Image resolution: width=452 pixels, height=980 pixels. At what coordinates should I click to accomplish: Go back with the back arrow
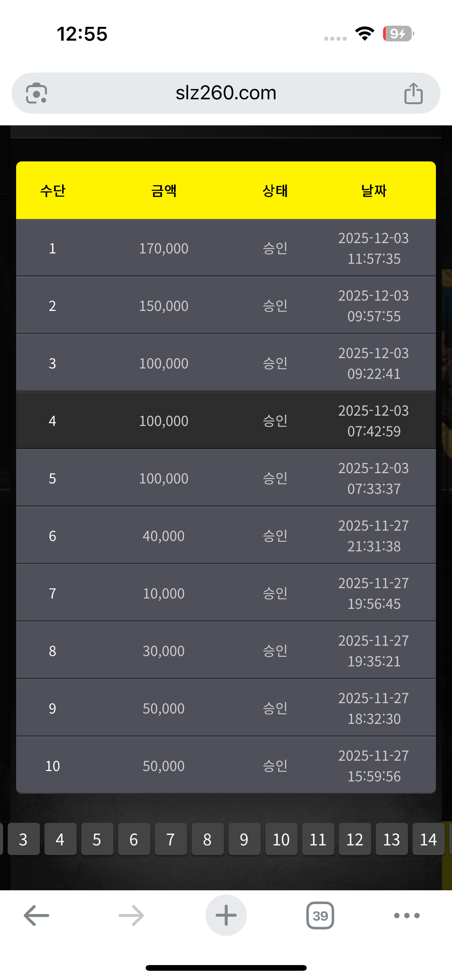36,916
